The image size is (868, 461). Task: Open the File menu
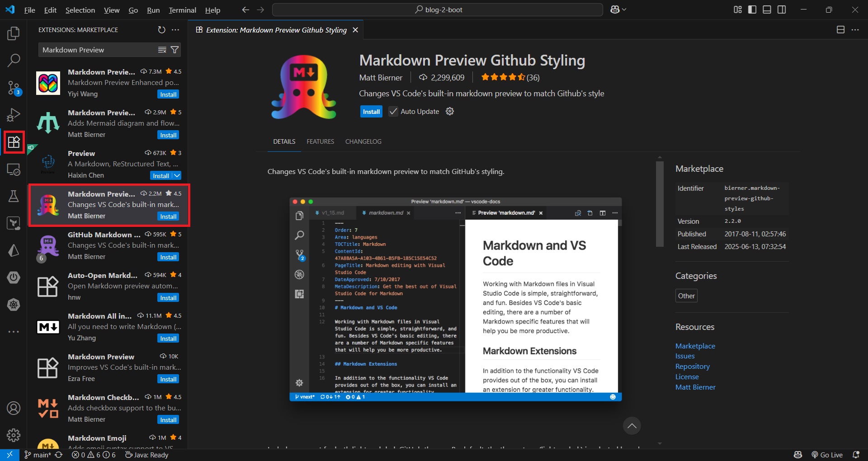coord(30,10)
